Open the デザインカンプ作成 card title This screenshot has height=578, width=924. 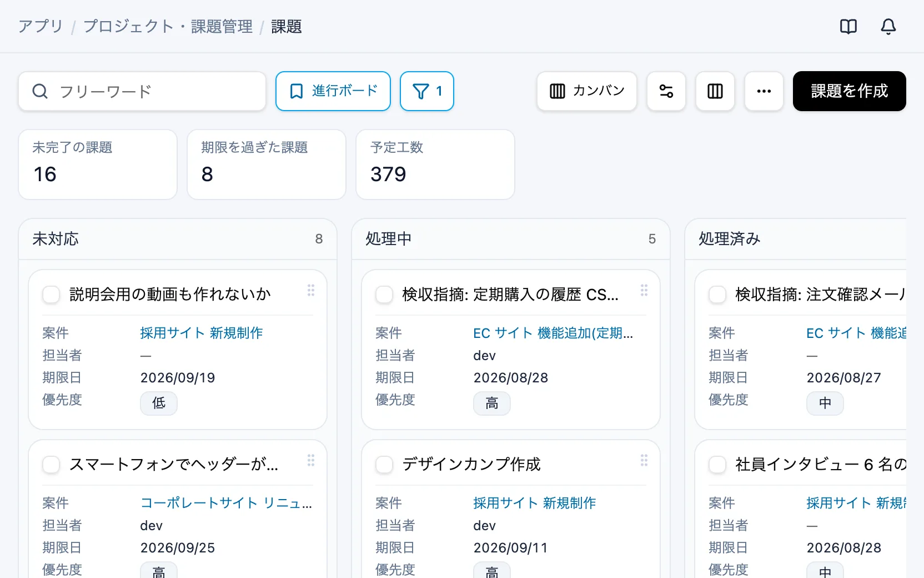[471, 465]
